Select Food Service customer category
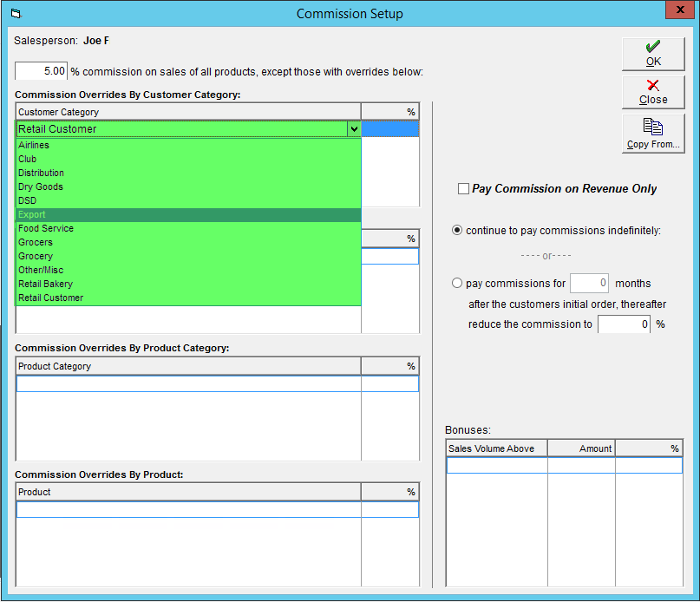This screenshot has width=700, height=602. (x=188, y=228)
